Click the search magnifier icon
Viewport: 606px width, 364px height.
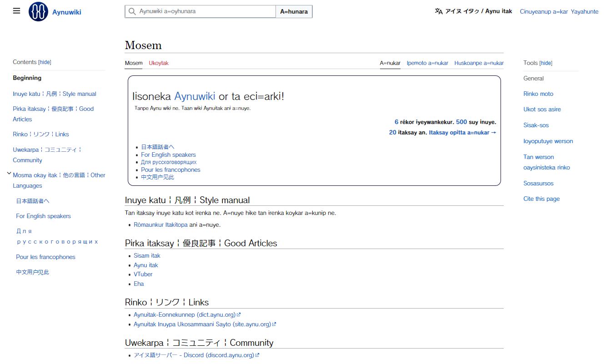tap(132, 11)
